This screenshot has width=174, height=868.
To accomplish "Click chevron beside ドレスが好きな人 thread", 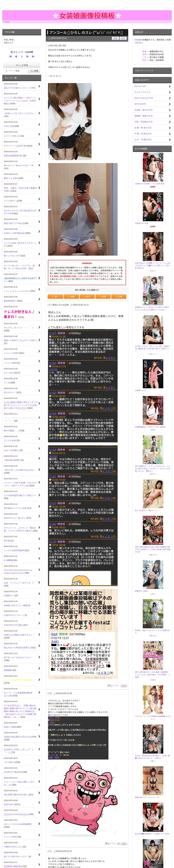I will tap(39, 312).
